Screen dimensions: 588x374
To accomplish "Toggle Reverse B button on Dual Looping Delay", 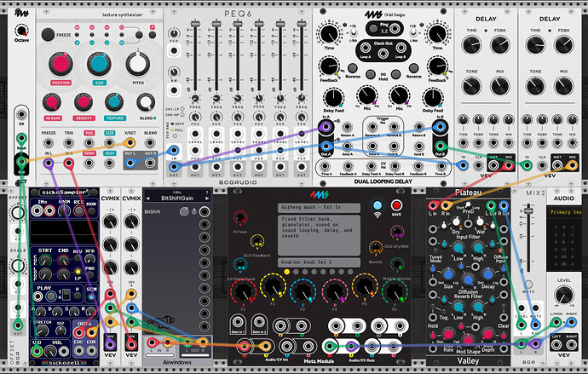I will click(x=413, y=68).
